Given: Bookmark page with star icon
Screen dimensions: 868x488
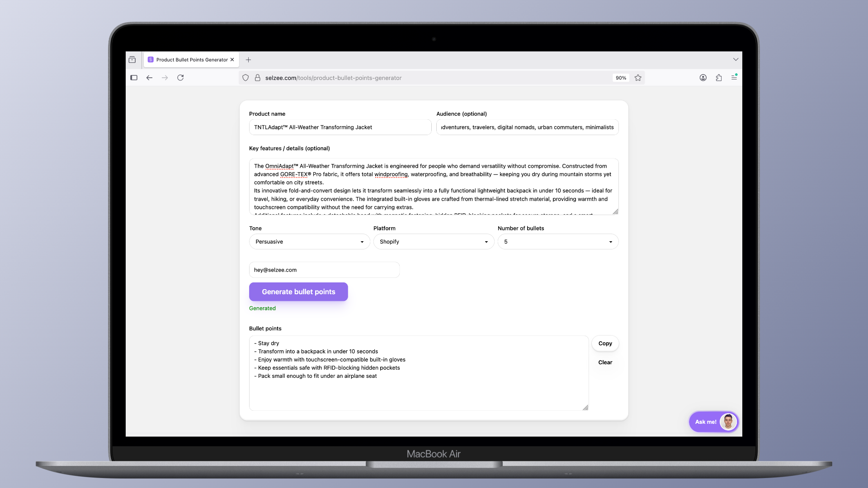Looking at the screenshot, I should pyautogui.click(x=638, y=78).
